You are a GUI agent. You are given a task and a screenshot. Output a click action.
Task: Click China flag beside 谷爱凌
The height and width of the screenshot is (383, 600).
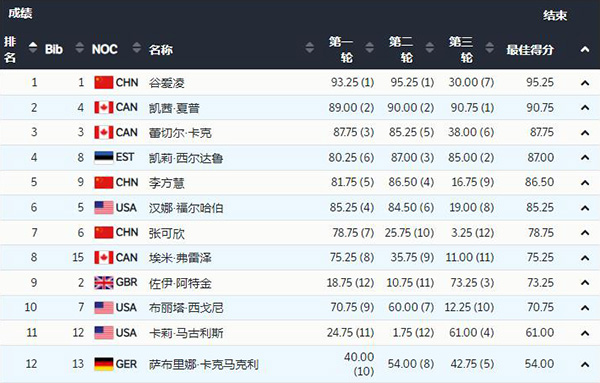[104, 82]
